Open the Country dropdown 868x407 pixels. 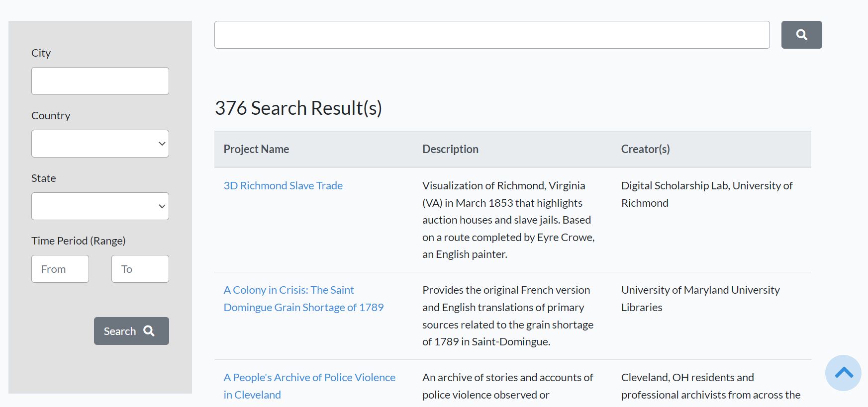tap(99, 143)
